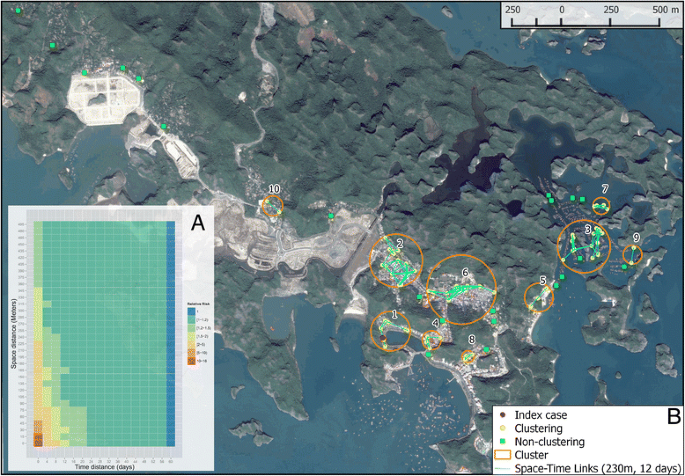The width and height of the screenshot is (685, 476).
Task: Select the 'Cluster' legend label
Action: pyautogui.click(x=531, y=455)
